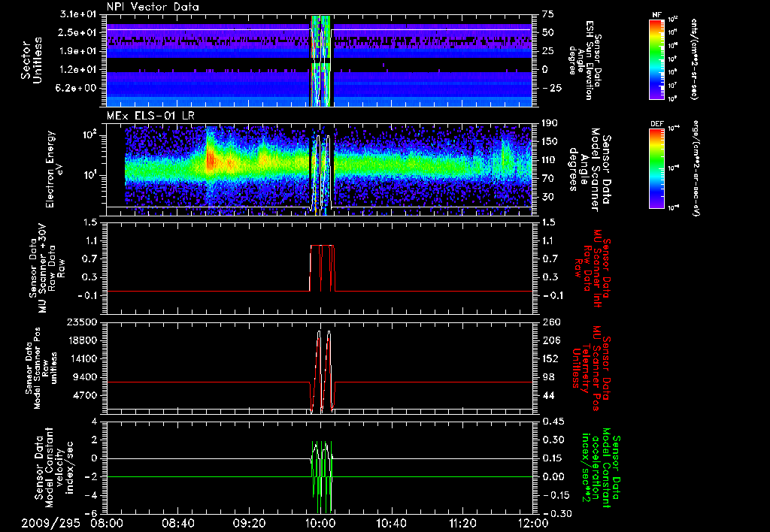The width and height of the screenshot is (770, 532).
Task: Click the 09:20 time axis label
Action: pyautogui.click(x=249, y=523)
